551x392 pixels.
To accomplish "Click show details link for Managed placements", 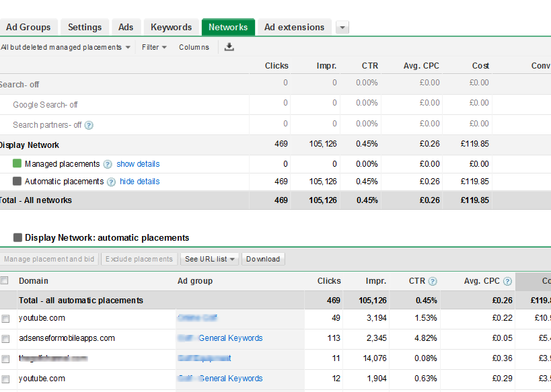I will click(138, 164).
